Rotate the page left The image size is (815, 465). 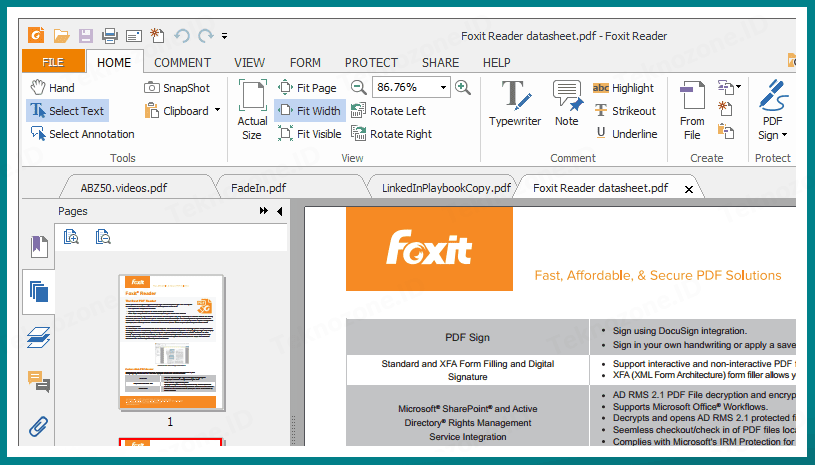click(x=388, y=111)
